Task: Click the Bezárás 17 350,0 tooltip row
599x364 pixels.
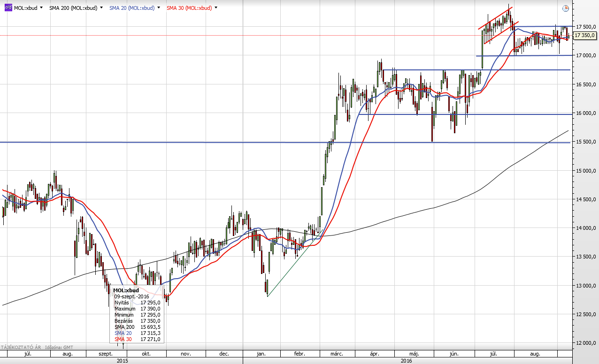Action: (x=138, y=321)
